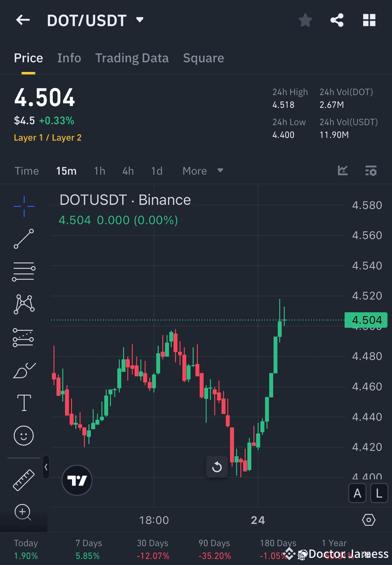Expand the More timeframes dropdown

pos(203,171)
